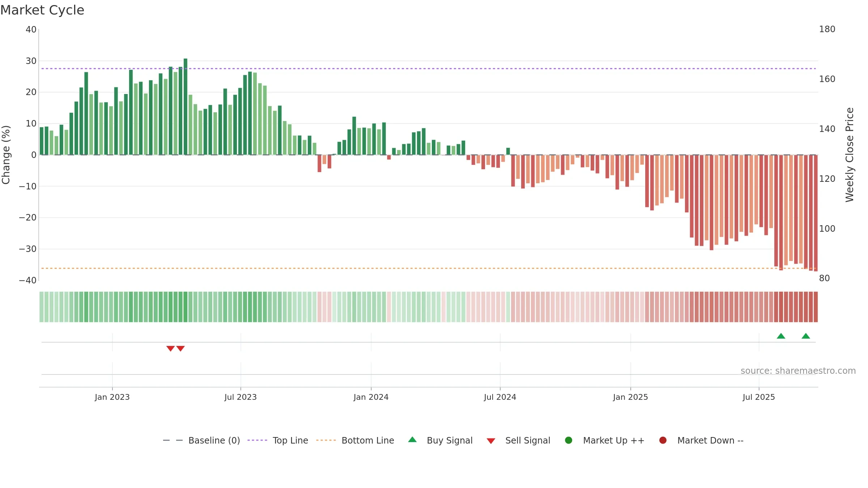The width and height of the screenshot is (868, 488).
Task: Click the Jan 2023 axis label
Action: 112,397
